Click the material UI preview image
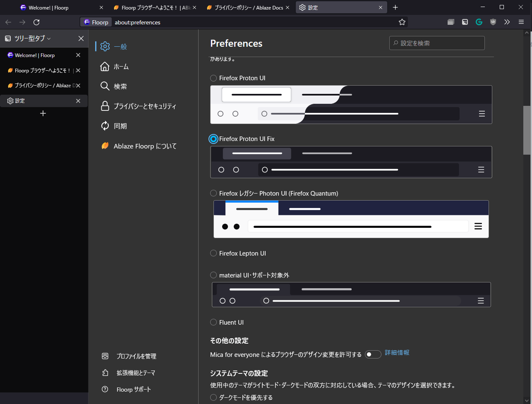532x404 pixels. [x=351, y=294]
